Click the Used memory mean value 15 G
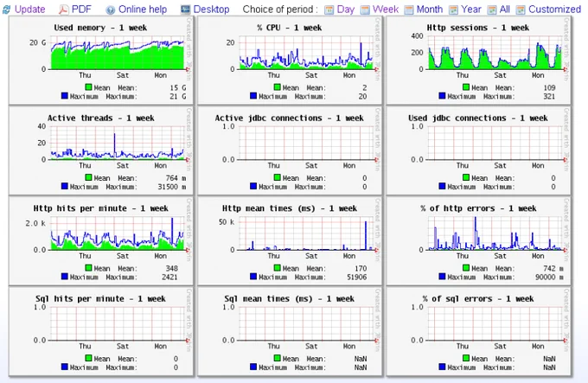Image resolution: width=588 pixels, height=383 pixels. pyautogui.click(x=178, y=88)
